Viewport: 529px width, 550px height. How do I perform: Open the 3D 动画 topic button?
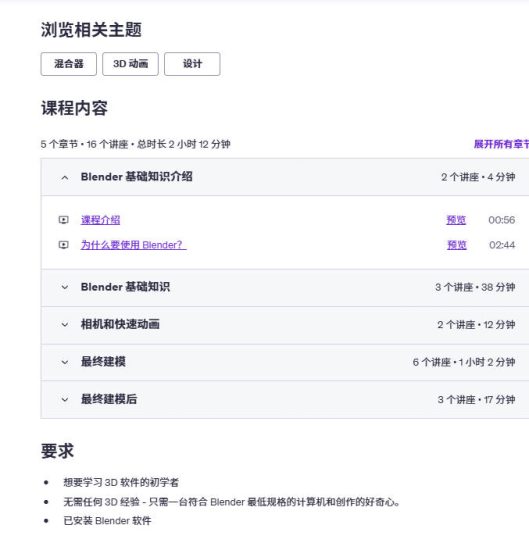130,64
